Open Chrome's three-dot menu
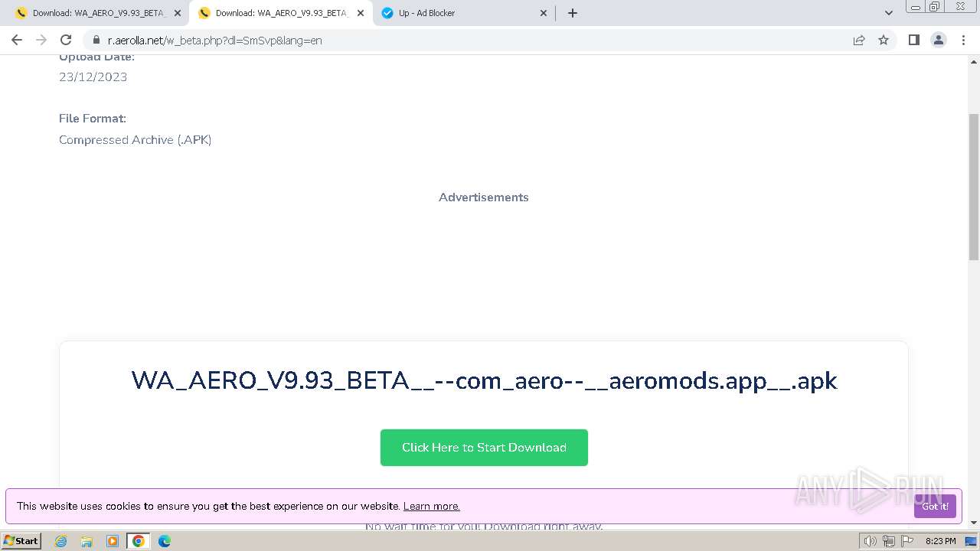Screen dimensions: 980x551 962,40
